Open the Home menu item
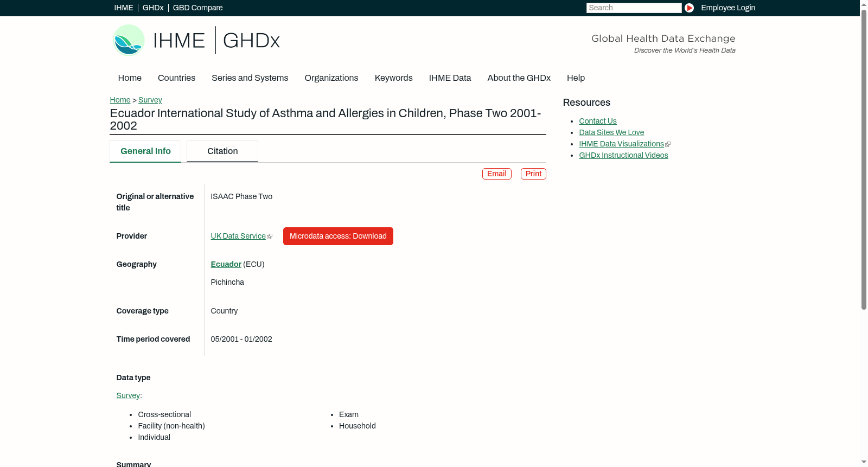Image resolution: width=868 pixels, height=467 pixels. click(x=130, y=78)
